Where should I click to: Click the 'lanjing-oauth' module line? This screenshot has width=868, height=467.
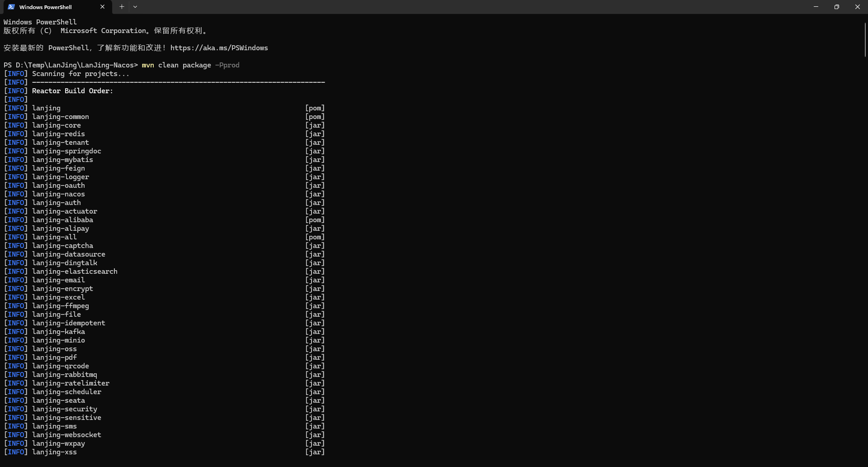58,186
